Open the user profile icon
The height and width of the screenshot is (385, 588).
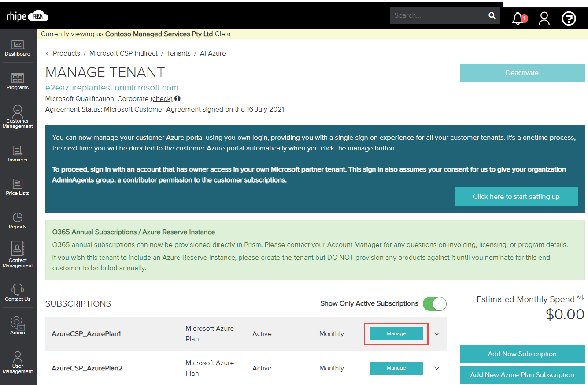coord(544,18)
